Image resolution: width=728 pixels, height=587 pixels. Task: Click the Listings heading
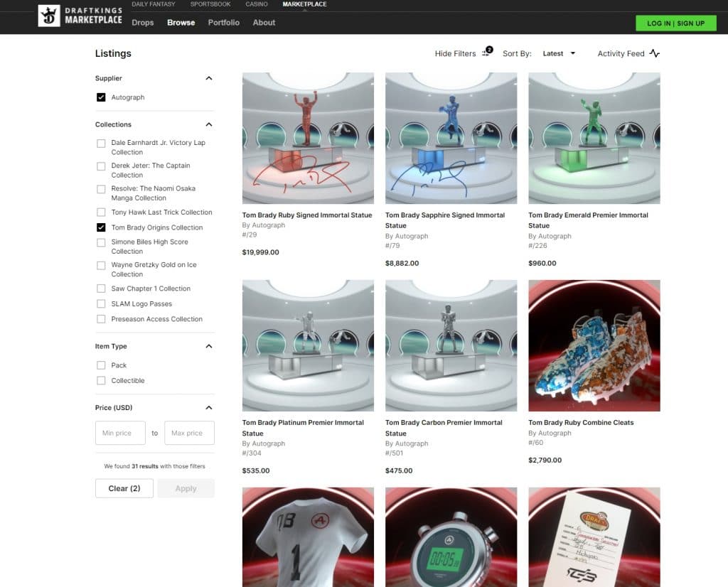pyautogui.click(x=113, y=53)
